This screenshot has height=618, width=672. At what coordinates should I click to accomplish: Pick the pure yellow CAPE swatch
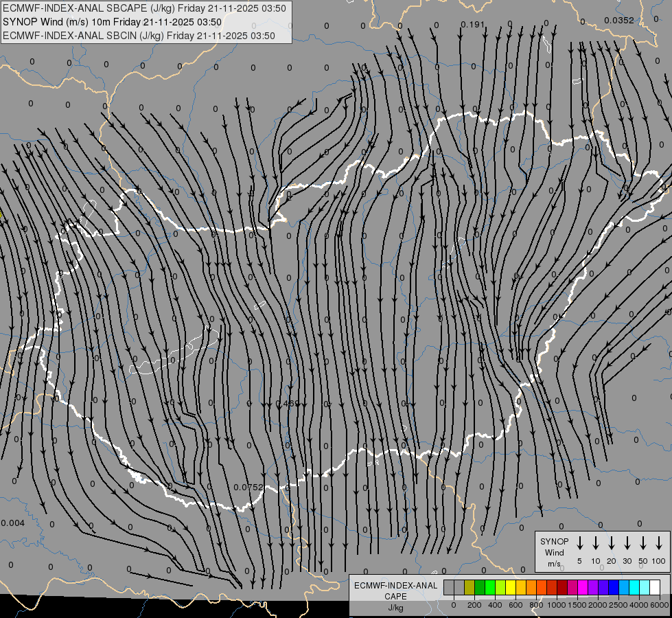(511, 588)
